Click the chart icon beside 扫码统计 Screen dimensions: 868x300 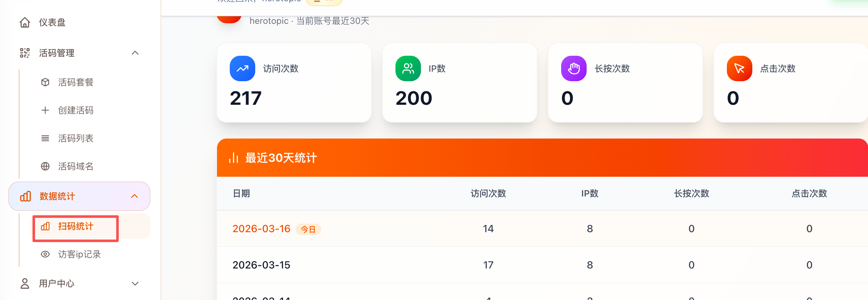(x=45, y=226)
